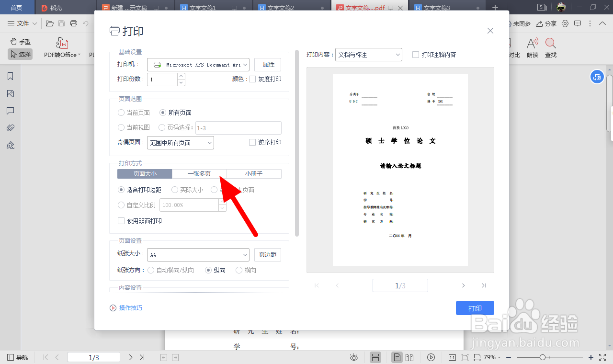Click the image icon in the left sidebar
This screenshot has width=613, height=364.
pos(10,94)
